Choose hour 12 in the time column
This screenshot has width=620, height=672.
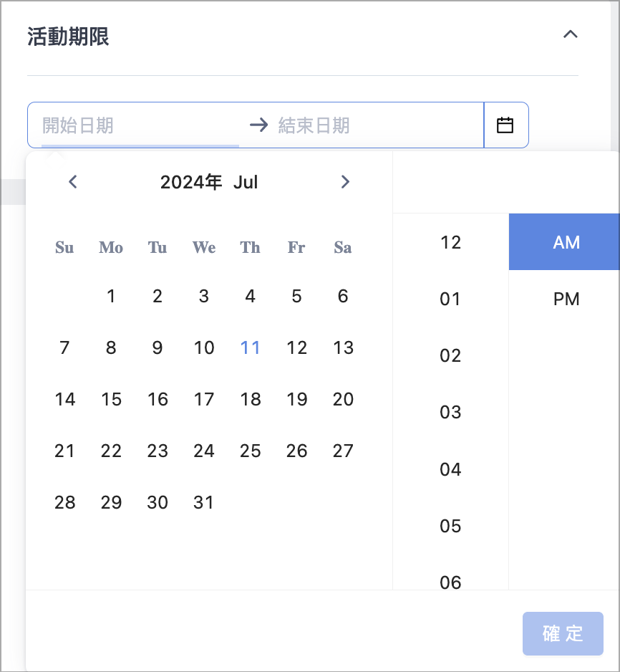[x=450, y=242]
